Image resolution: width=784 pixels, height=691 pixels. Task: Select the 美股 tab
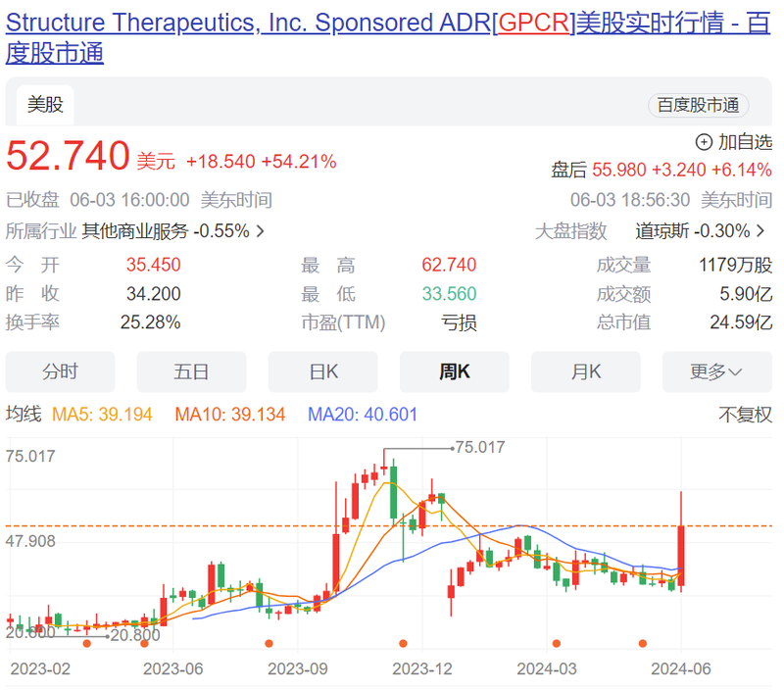click(44, 105)
